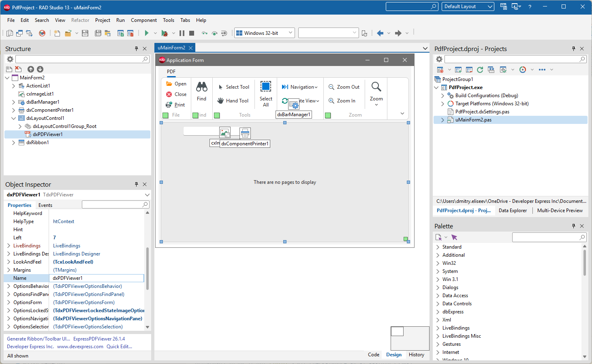Click the Name property value field

coord(96,278)
